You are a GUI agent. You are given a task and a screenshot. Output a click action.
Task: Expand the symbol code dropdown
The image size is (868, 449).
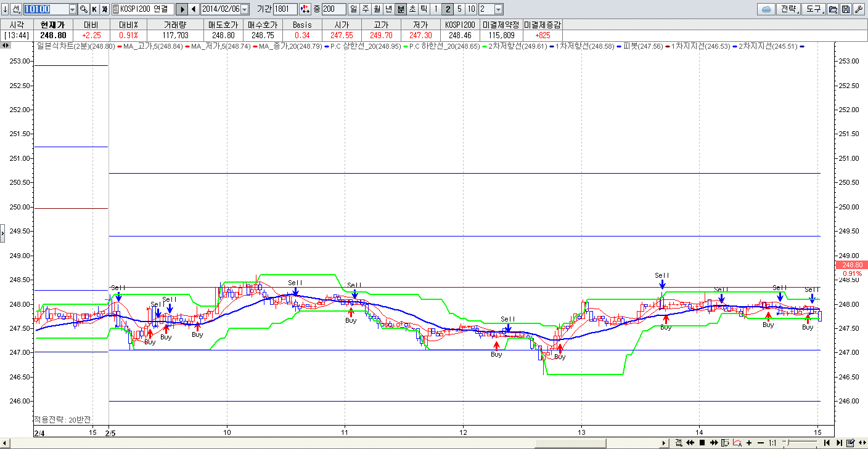(72, 9)
